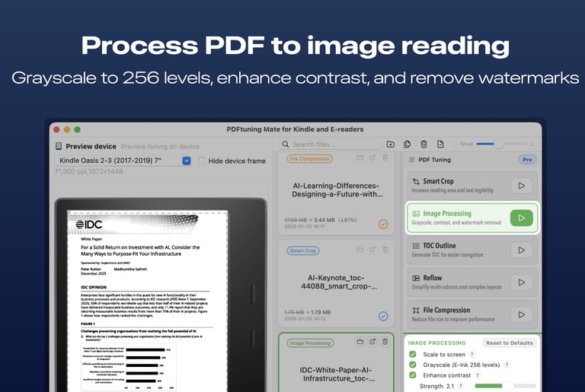Click orange checkmark on AI-Learning-Differences card
The height and width of the screenshot is (392, 585).
(383, 224)
